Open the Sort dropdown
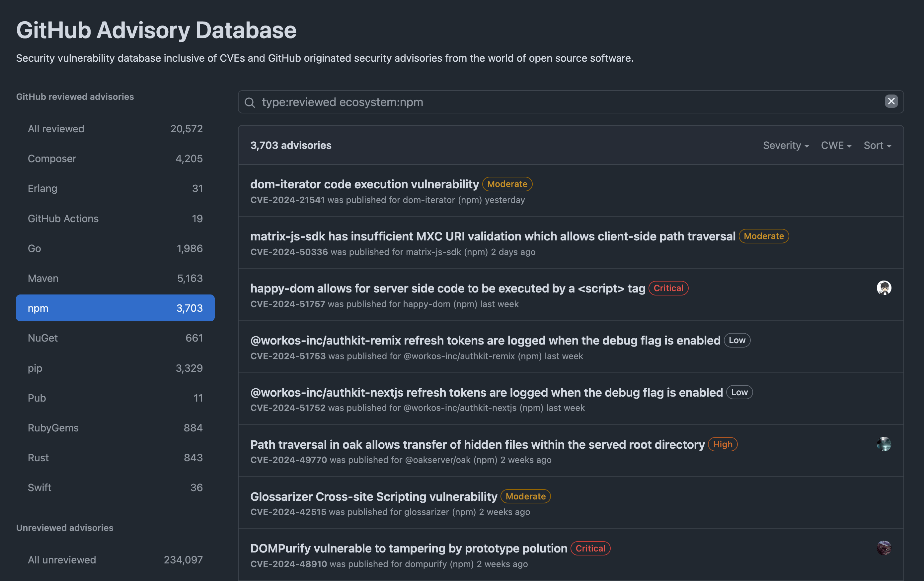Screen dimensions: 924x581 [877, 145]
